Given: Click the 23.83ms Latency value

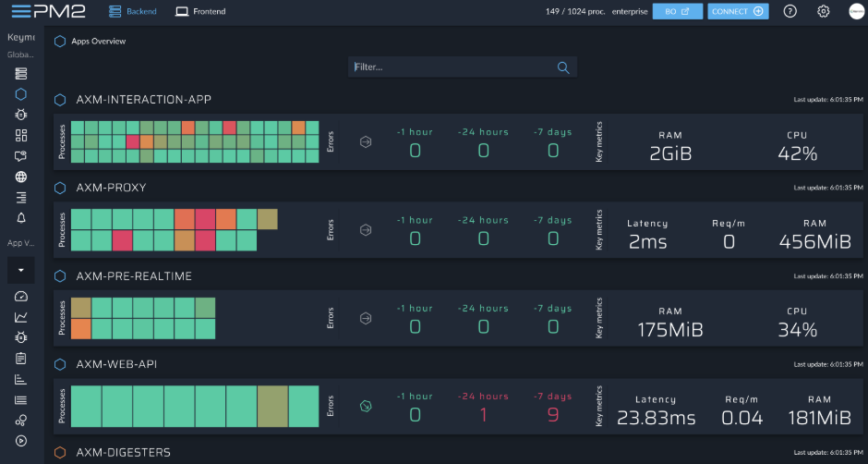Looking at the screenshot, I should pos(656,418).
